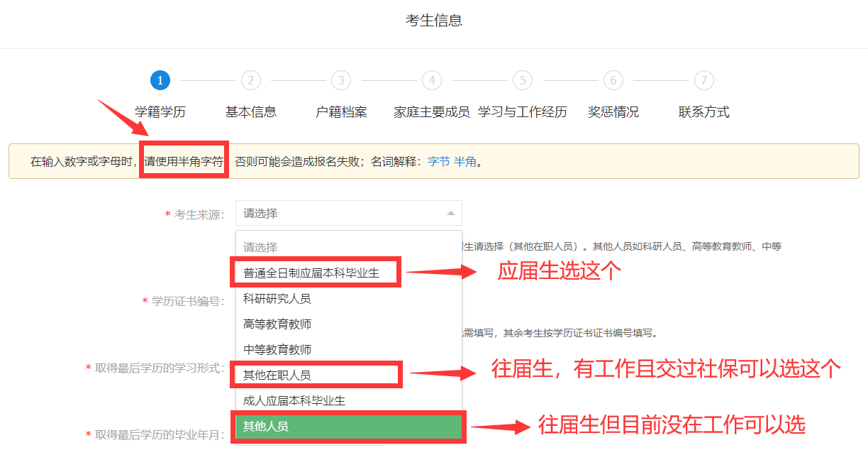Open the 字节 explanation link
The height and width of the screenshot is (455, 868).
click(438, 162)
